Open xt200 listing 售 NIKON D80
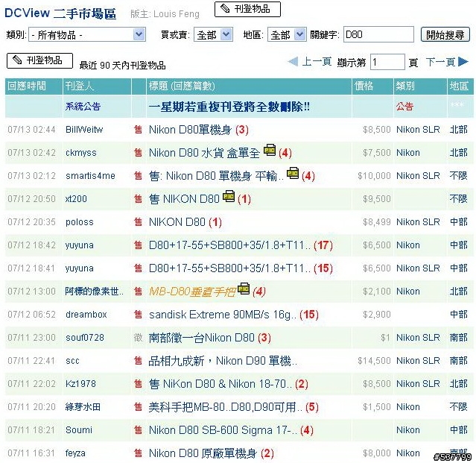This screenshot has height=463, width=476. 184,199
